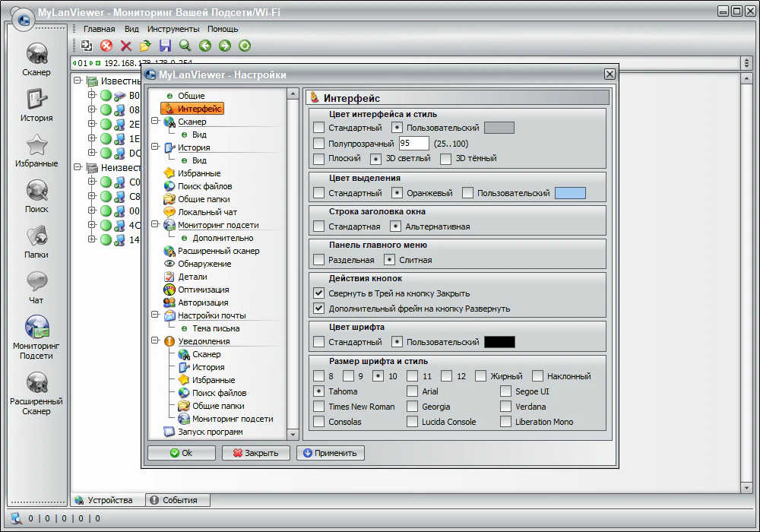
Task: Uncheck Свернуть в Трей на кнопку Закрыть
Action: pyautogui.click(x=319, y=293)
